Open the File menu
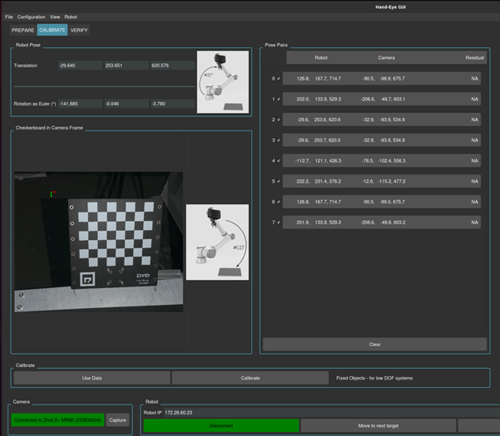 point(9,17)
